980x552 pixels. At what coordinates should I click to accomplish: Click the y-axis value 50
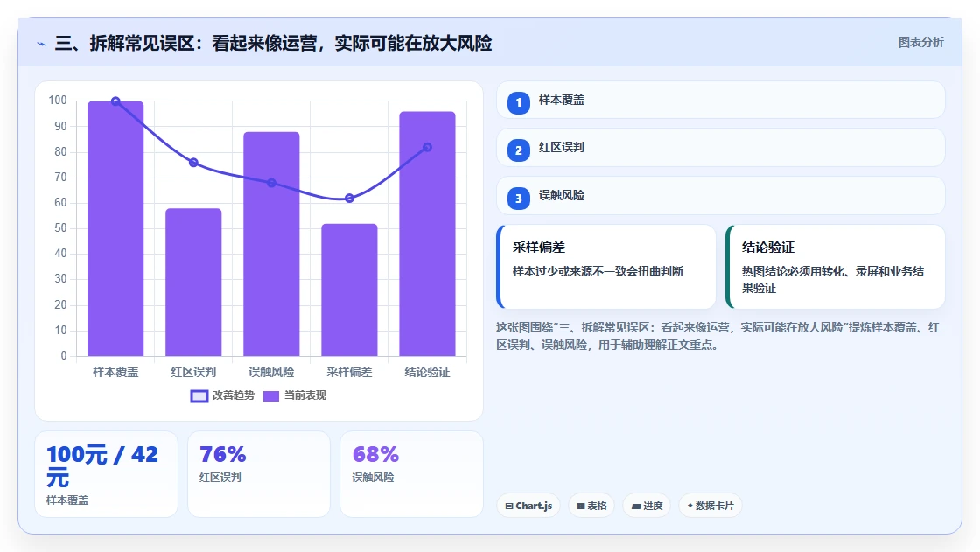[x=60, y=228]
